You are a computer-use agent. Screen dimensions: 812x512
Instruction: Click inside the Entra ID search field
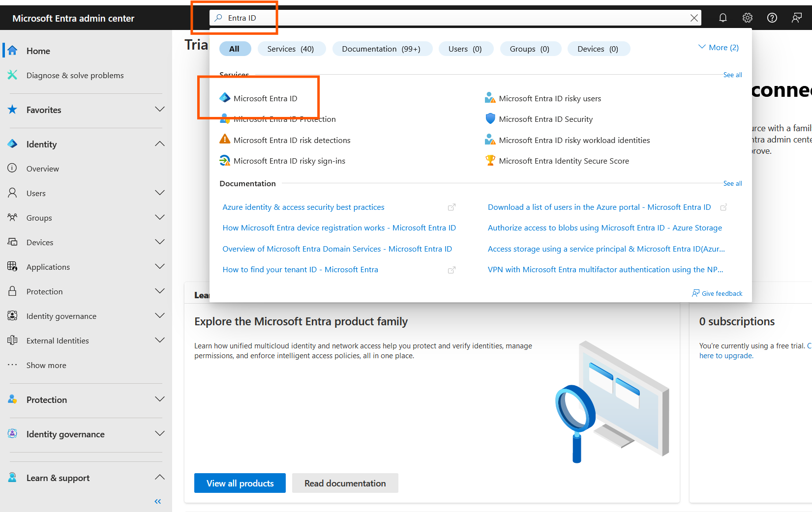(443, 18)
